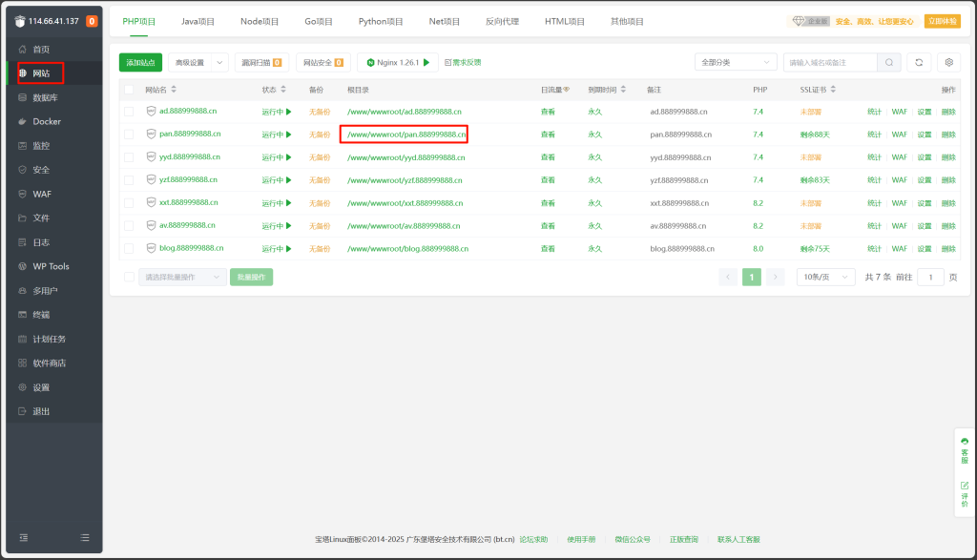Click the refresh icon beside the search box
977x560 pixels.
(918, 62)
